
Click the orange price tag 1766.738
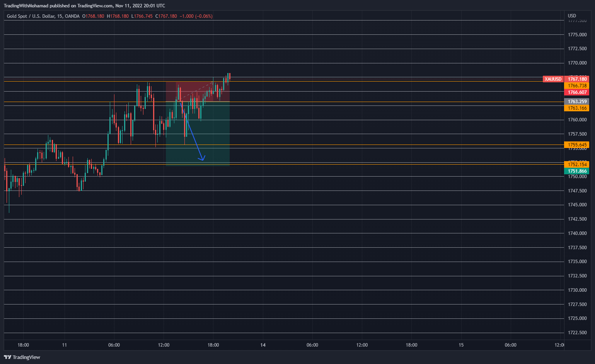point(577,86)
